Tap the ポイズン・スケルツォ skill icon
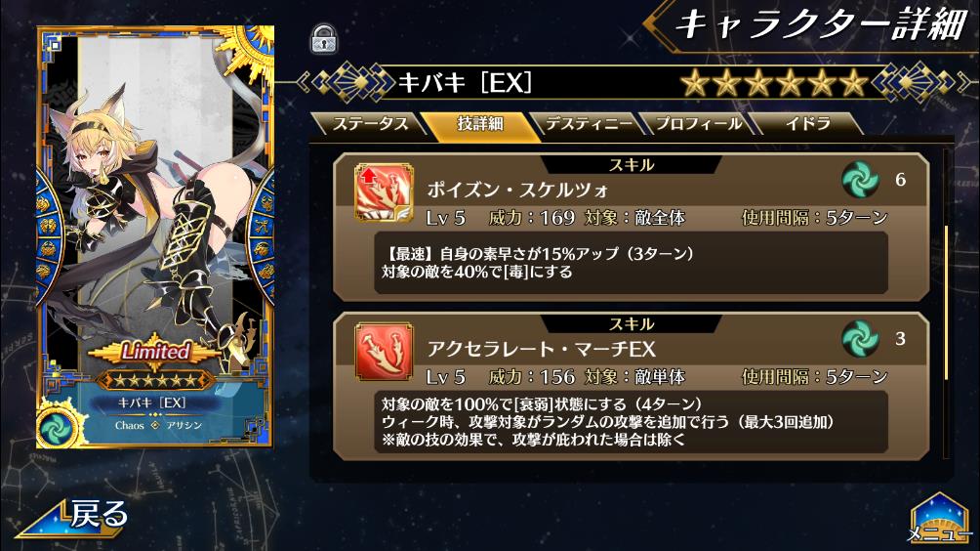Image resolution: width=980 pixels, height=551 pixels. point(384,192)
